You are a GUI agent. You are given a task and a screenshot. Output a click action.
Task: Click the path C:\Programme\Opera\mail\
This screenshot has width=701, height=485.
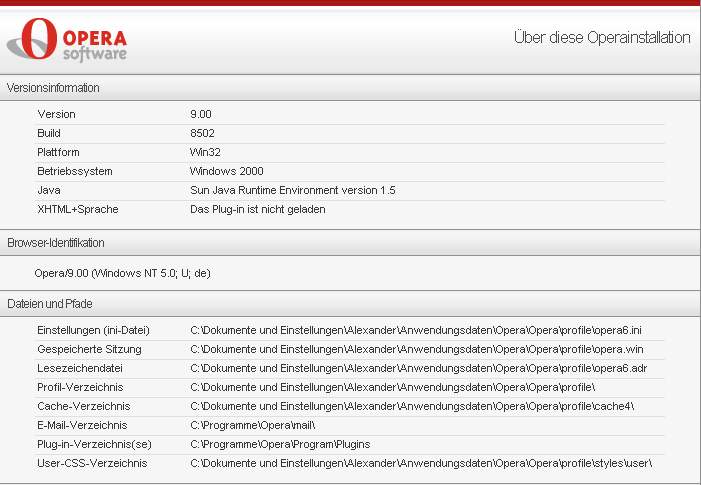click(x=253, y=425)
